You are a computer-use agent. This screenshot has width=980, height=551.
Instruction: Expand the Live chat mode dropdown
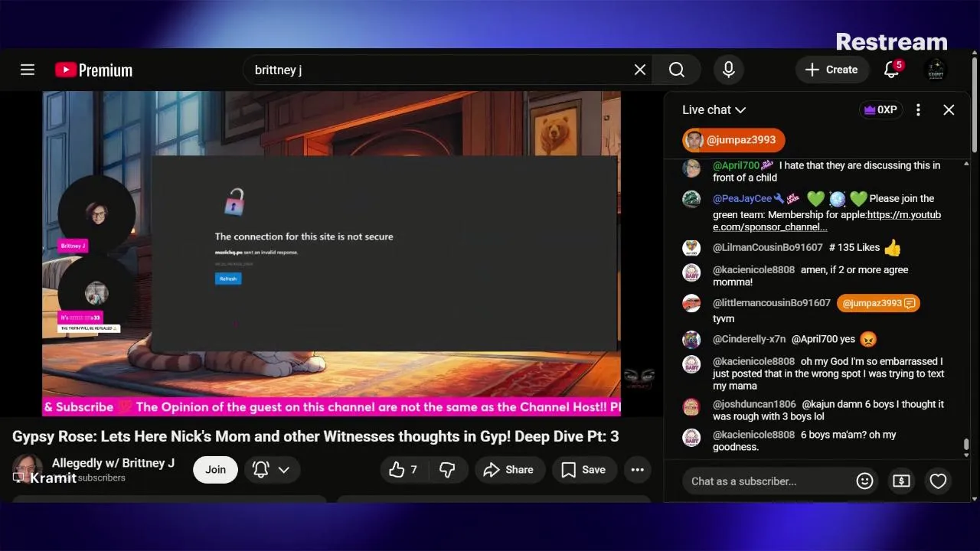(x=714, y=110)
